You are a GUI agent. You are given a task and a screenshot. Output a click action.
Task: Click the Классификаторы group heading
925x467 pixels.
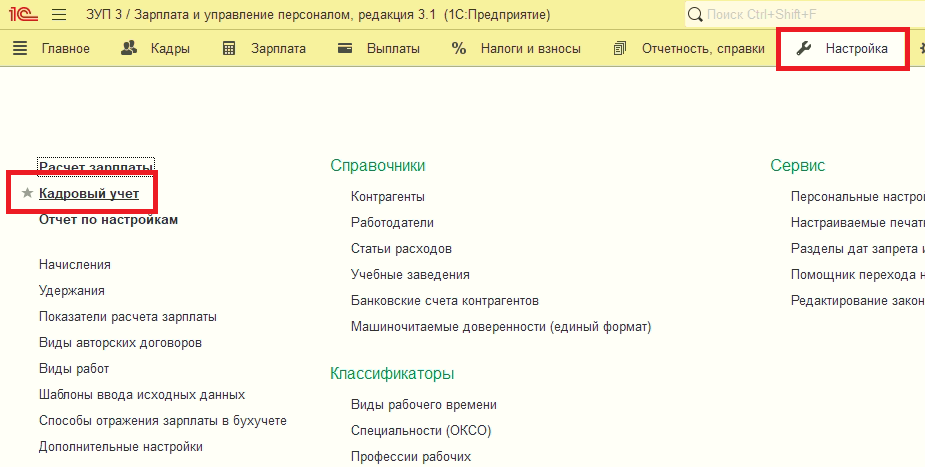392,373
